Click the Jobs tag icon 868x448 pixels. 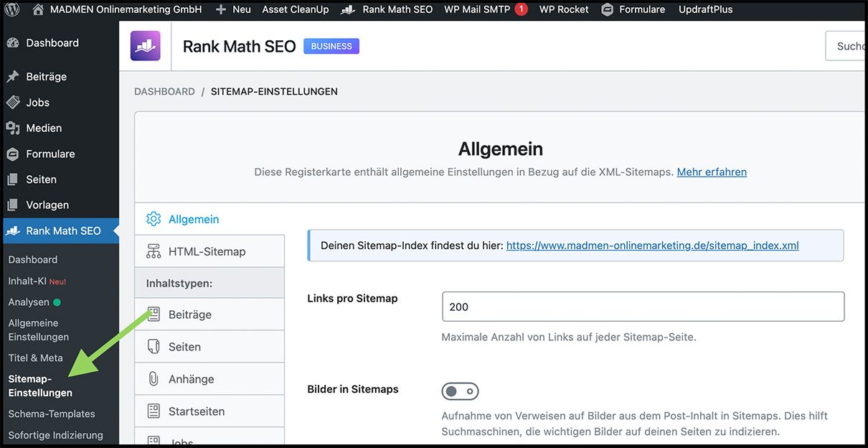tap(13, 102)
